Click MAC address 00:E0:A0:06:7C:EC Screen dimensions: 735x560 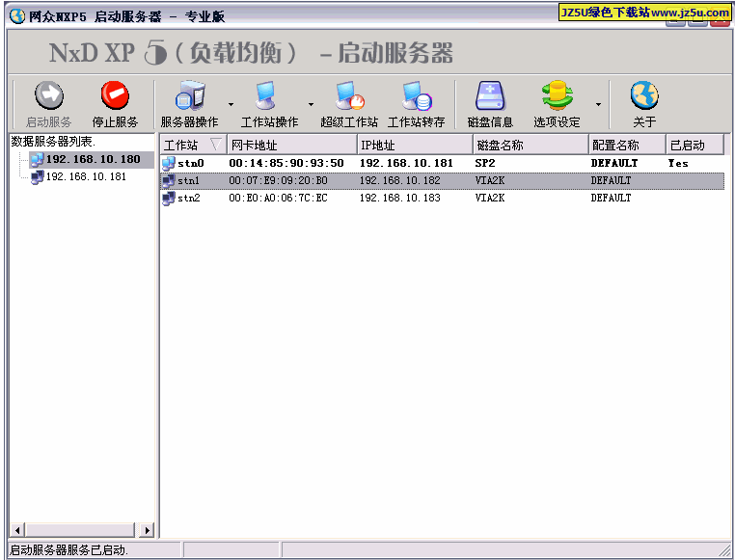tap(278, 198)
